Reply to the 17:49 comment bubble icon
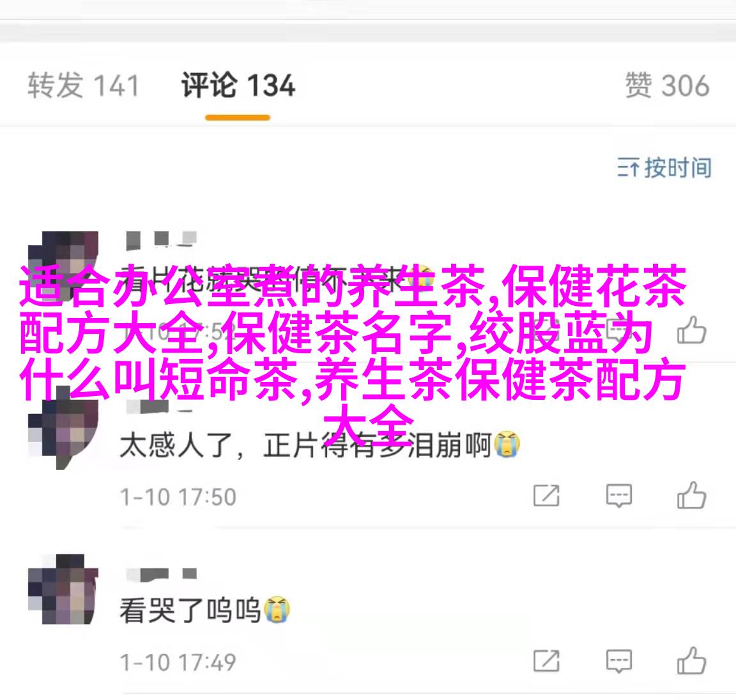The height and width of the screenshot is (700, 736). tap(619, 662)
